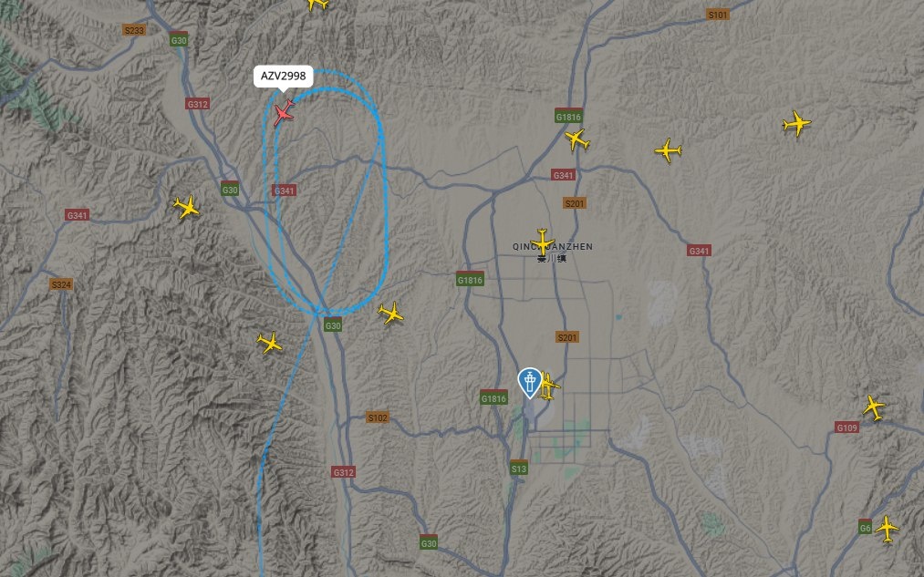
Task: Click the S101 road marker
Action: click(718, 15)
